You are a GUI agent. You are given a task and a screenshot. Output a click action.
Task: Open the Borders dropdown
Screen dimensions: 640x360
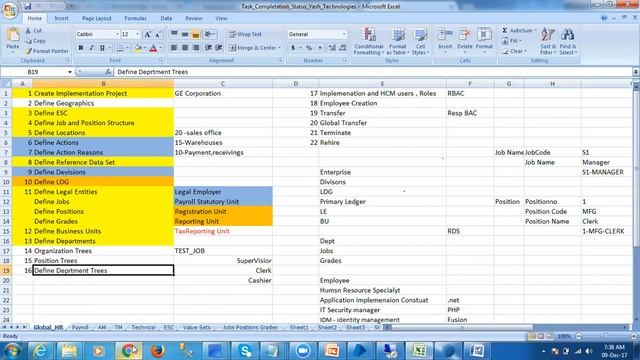127,48
